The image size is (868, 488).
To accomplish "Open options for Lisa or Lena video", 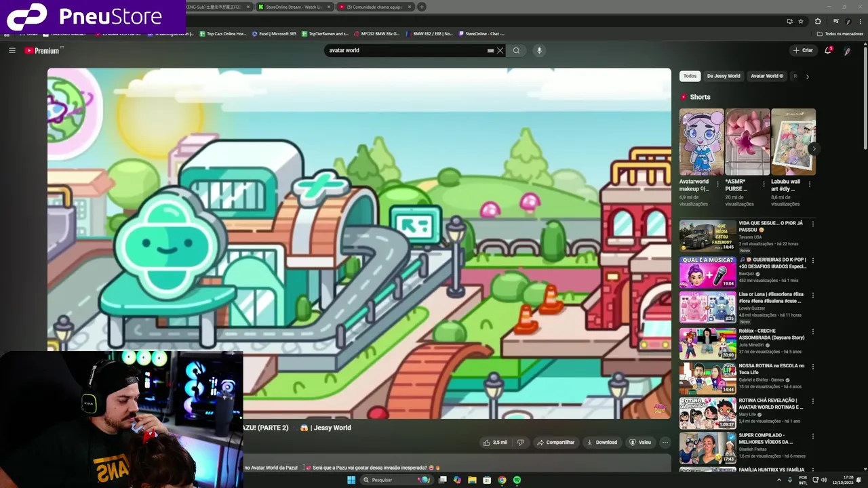I will pos(813,296).
